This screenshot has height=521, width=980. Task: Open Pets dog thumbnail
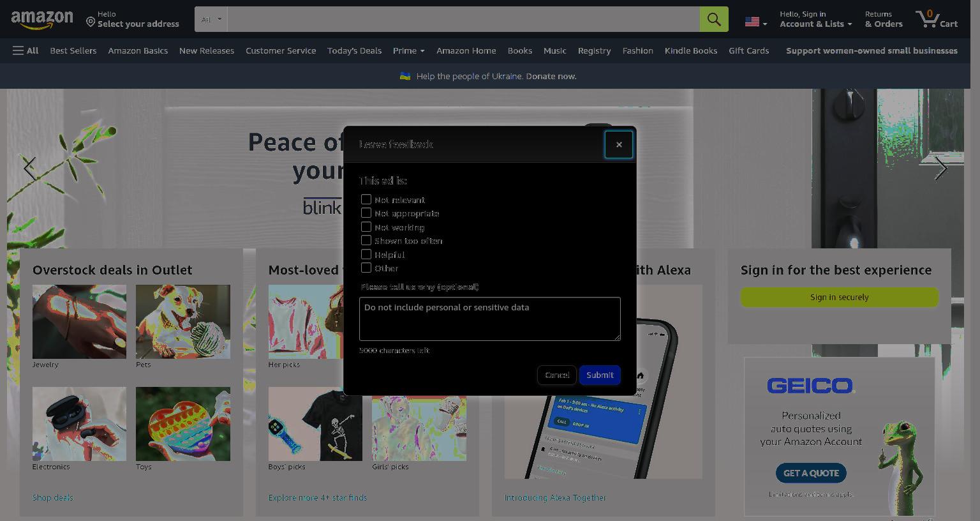tap(183, 322)
